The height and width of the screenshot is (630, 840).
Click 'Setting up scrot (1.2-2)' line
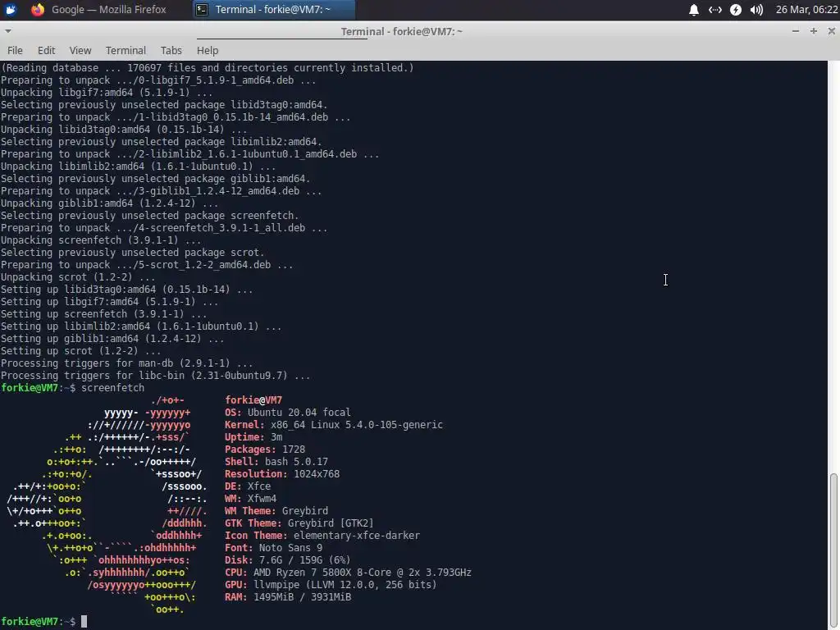pyautogui.click(x=80, y=351)
